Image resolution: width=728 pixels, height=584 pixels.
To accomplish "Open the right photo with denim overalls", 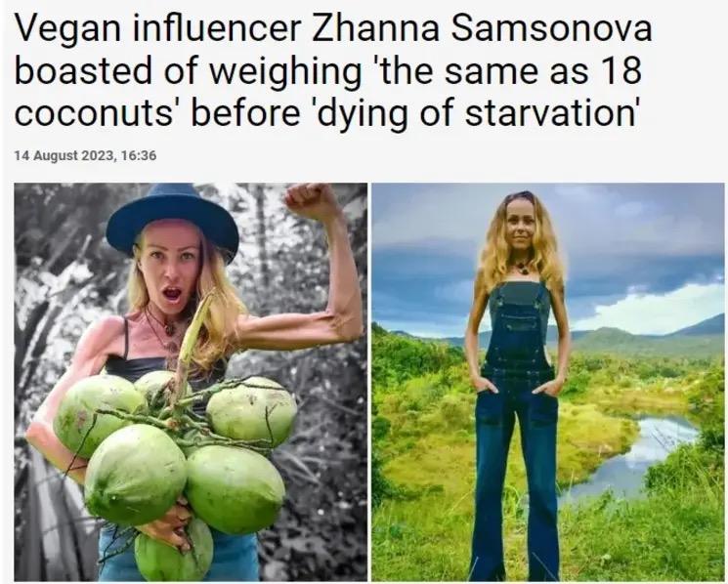I will pos(548,382).
